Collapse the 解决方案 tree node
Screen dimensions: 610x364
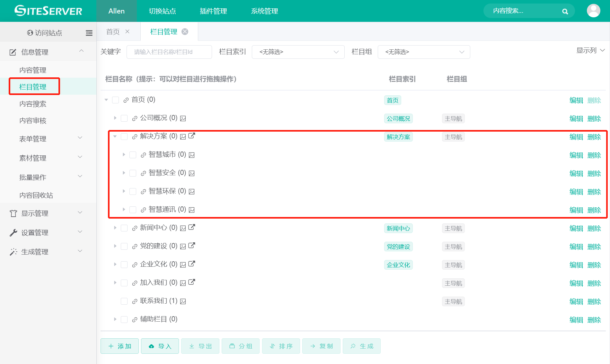pyautogui.click(x=115, y=136)
